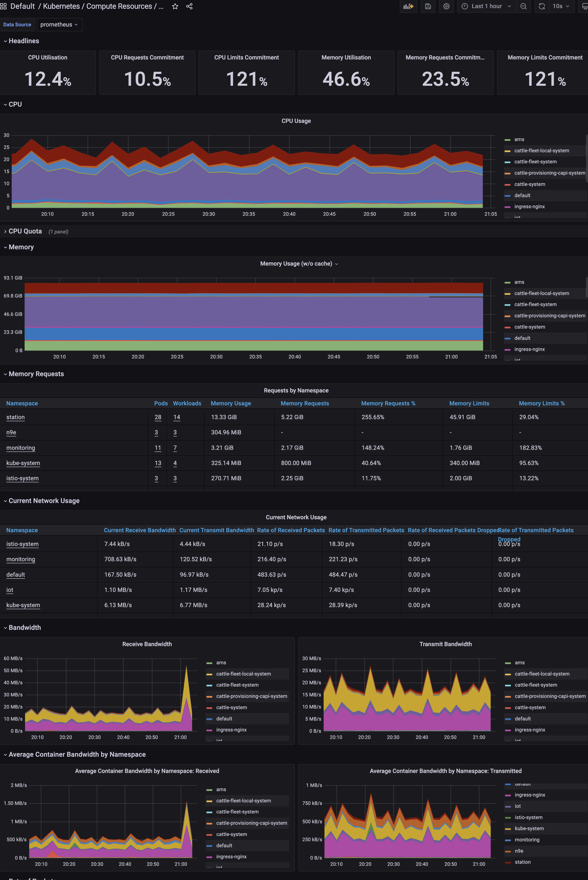Open the station namespace link

click(x=15, y=417)
